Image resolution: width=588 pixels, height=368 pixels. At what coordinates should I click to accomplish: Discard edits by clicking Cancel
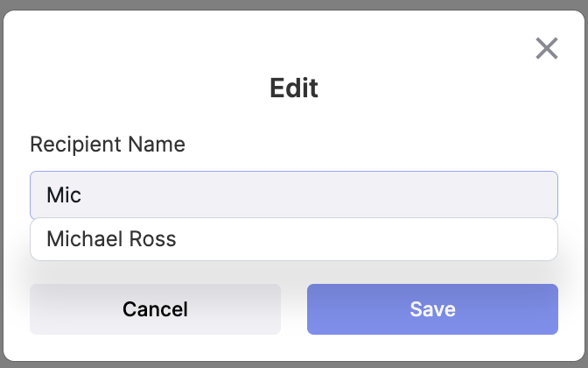(x=155, y=309)
